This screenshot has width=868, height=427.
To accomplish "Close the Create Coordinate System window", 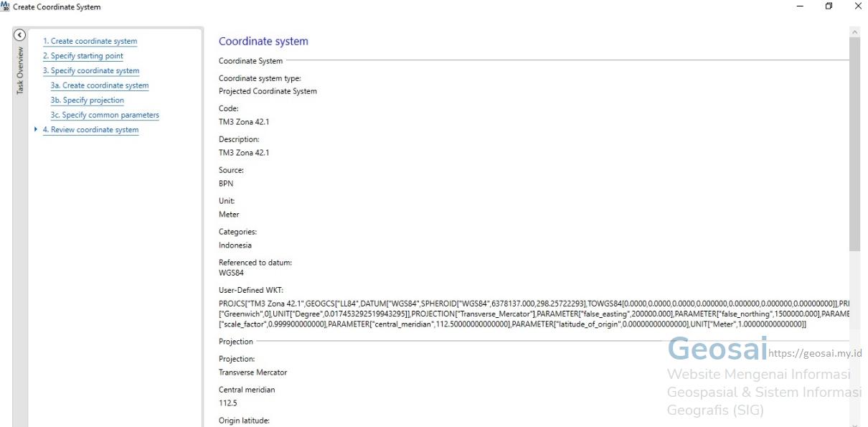I will [x=858, y=6].
